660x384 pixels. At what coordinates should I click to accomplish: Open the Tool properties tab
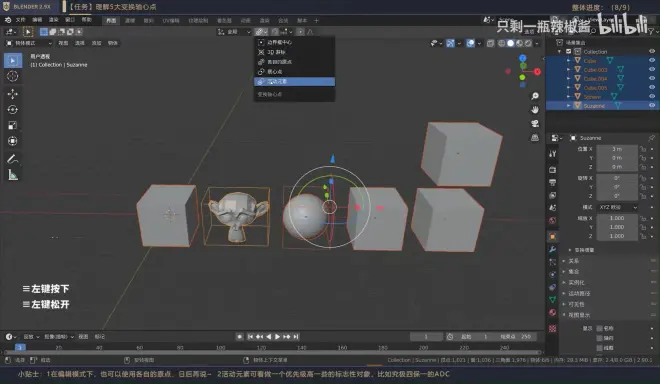[553, 154]
